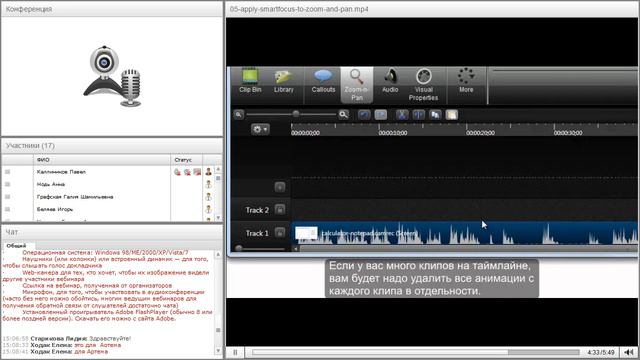Select the Track 1 label
The height and width of the screenshot is (360, 640).
point(257,233)
